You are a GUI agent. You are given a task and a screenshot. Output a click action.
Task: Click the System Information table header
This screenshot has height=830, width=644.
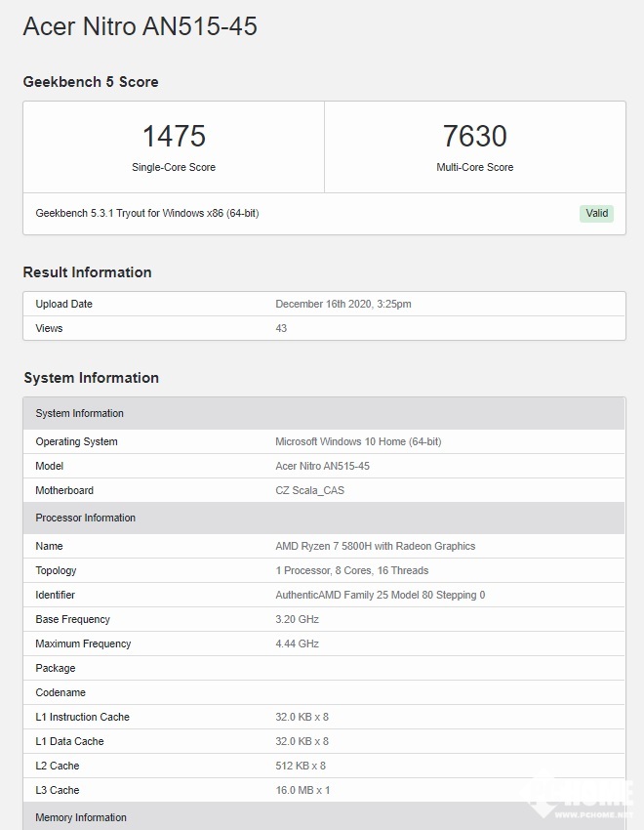tap(79, 413)
